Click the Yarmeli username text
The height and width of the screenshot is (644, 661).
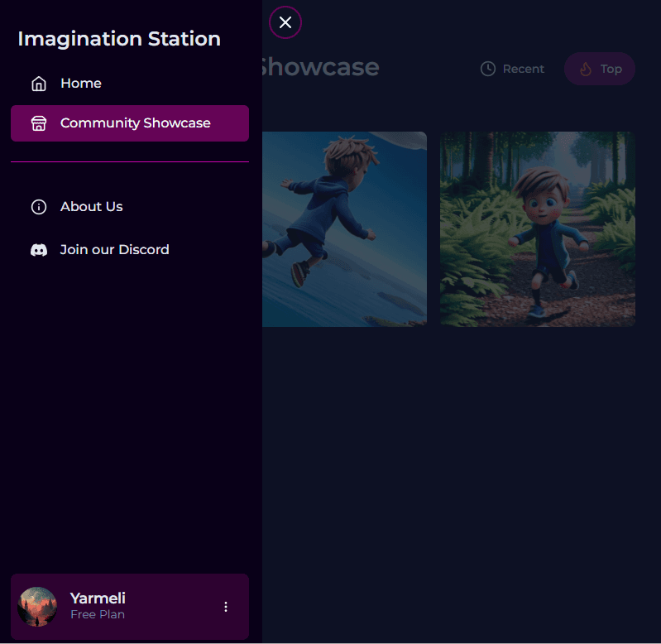click(x=98, y=598)
